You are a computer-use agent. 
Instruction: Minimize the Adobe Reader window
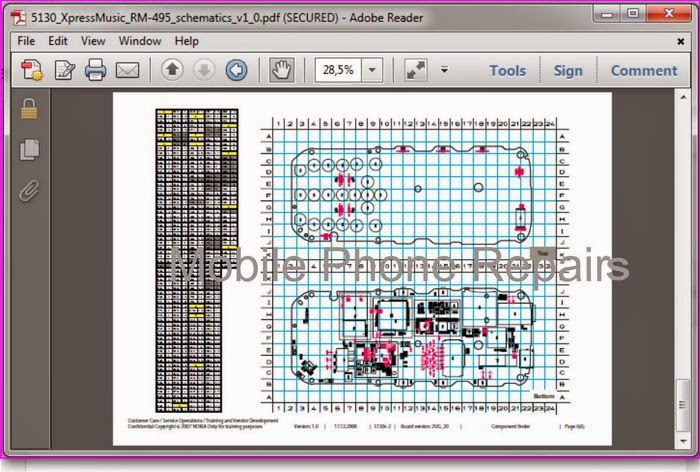[607, 14]
